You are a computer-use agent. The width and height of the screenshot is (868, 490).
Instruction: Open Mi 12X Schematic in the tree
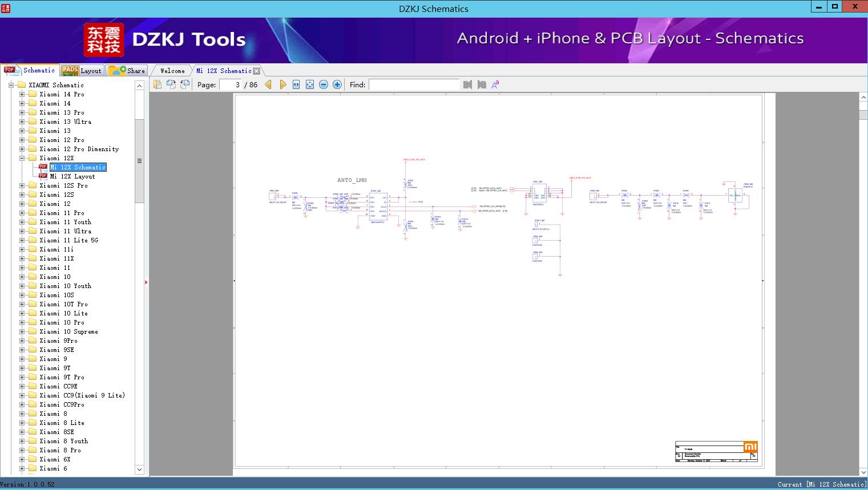click(x=78, y=167)
